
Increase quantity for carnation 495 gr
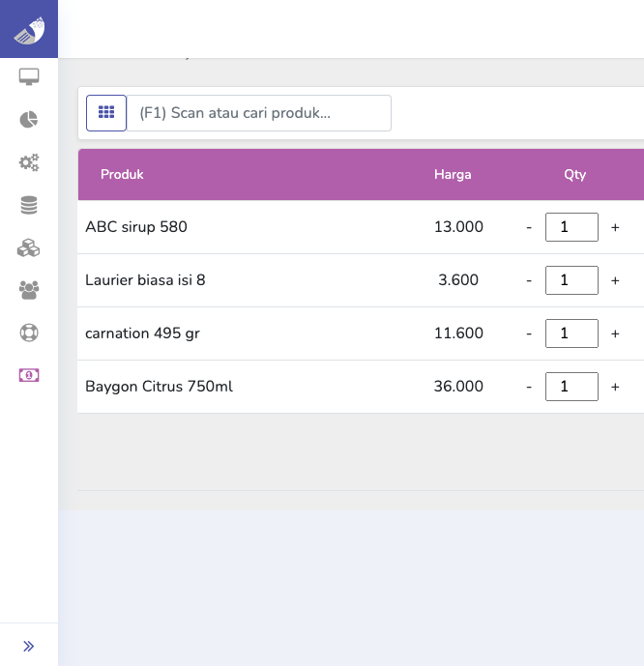pos(615,333)
